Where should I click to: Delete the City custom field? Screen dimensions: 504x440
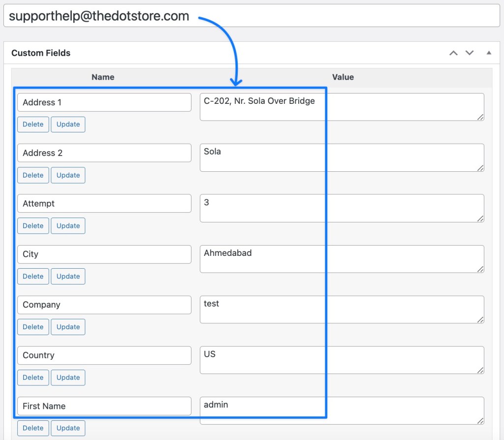point(33,277)
